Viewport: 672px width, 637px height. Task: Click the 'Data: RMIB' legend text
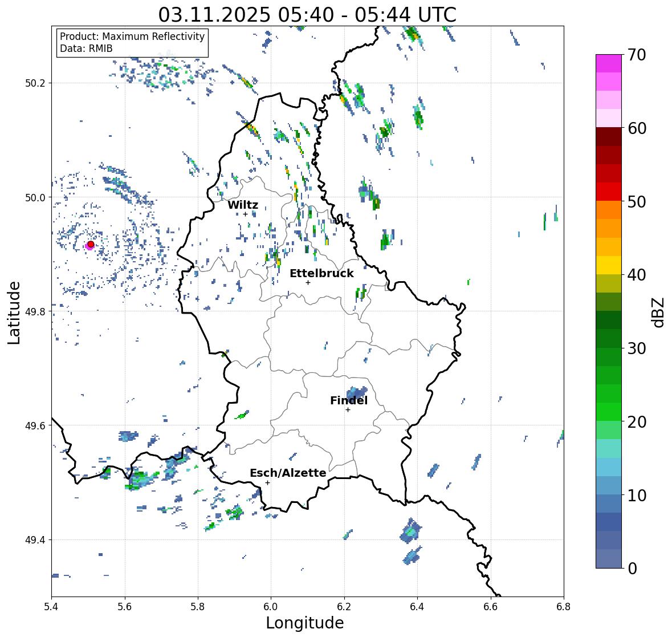[86, 48]
